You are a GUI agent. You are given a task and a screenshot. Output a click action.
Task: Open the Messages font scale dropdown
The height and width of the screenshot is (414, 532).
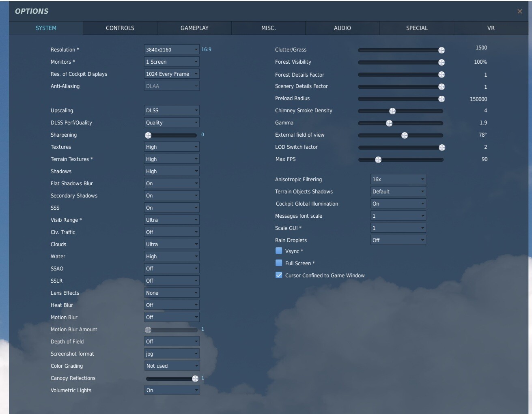pos(398,216)
